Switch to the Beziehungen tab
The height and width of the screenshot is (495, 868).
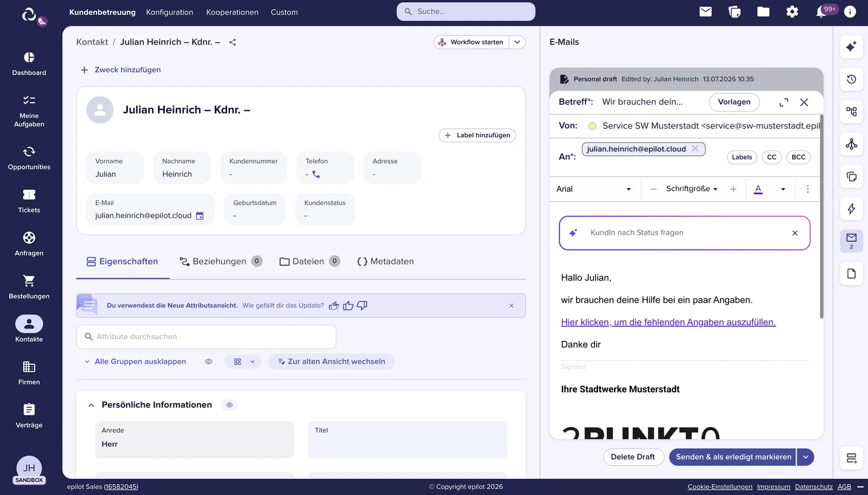point(221,262)
